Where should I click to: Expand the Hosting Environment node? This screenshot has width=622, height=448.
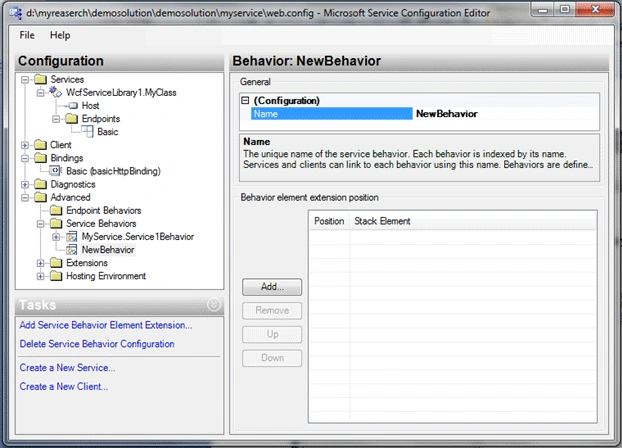tap(40, 276)
